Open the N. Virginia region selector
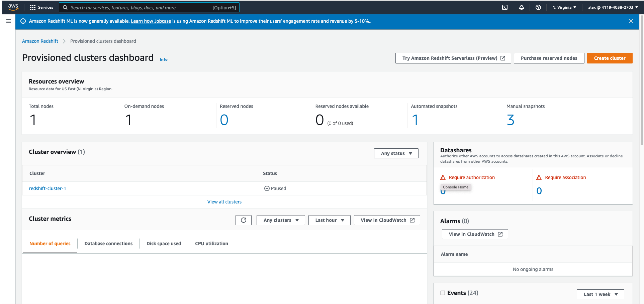 564,7
